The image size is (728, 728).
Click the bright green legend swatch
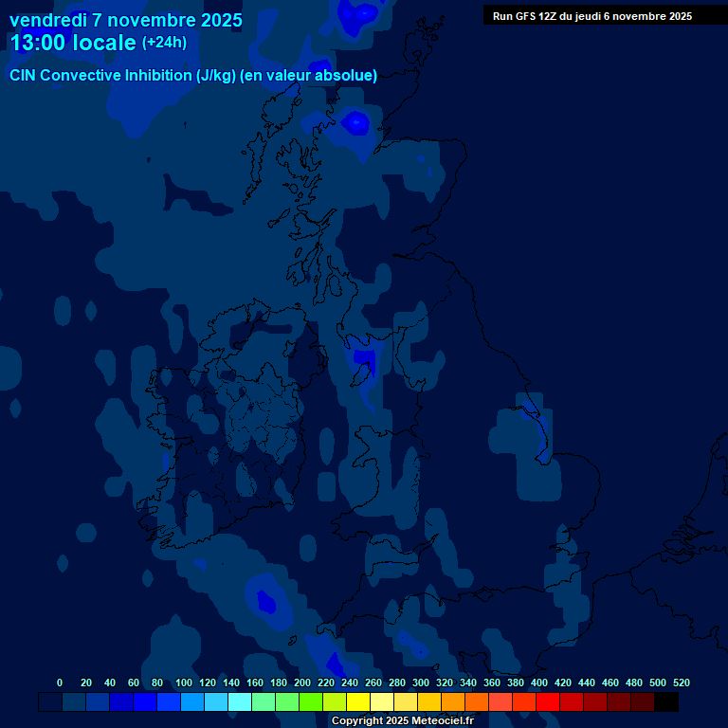tap(311, 701)
